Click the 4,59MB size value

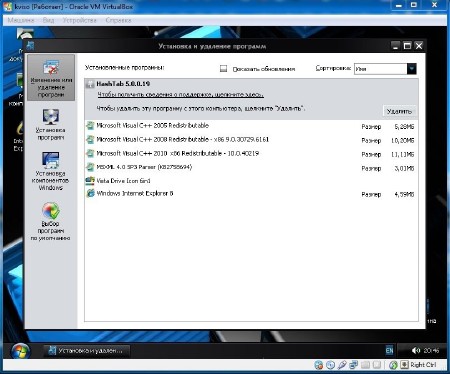click(x=404, y=194)
